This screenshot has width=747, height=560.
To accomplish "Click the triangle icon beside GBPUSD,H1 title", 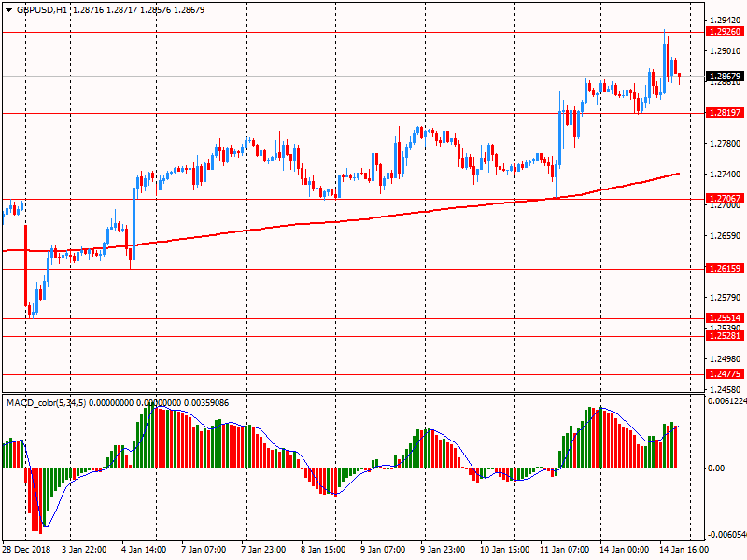I will click(x=7, y=9).
